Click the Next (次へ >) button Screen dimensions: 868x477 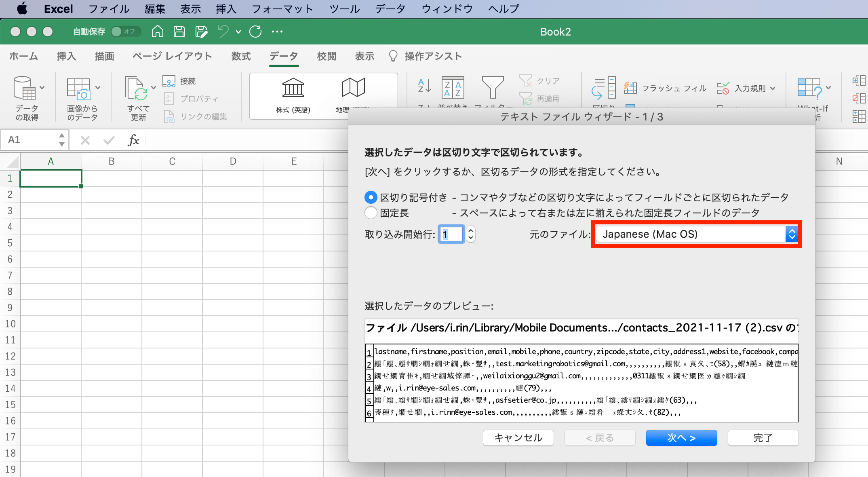[681, 438]
